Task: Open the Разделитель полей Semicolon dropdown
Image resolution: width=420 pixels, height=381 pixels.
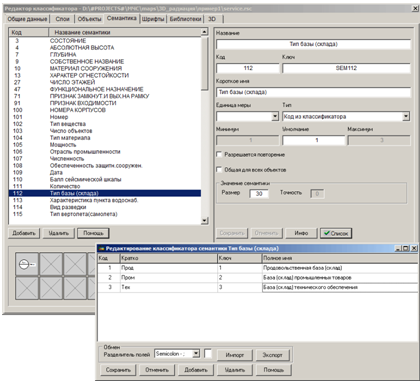Action: pyautogui.click(x=196, y=354)
